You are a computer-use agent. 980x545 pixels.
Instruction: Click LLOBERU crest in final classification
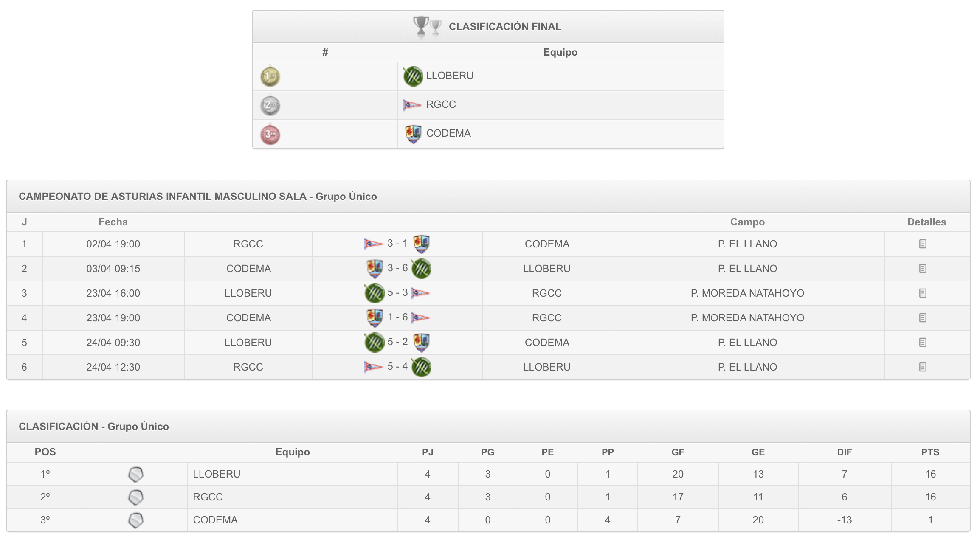point(413,76)
